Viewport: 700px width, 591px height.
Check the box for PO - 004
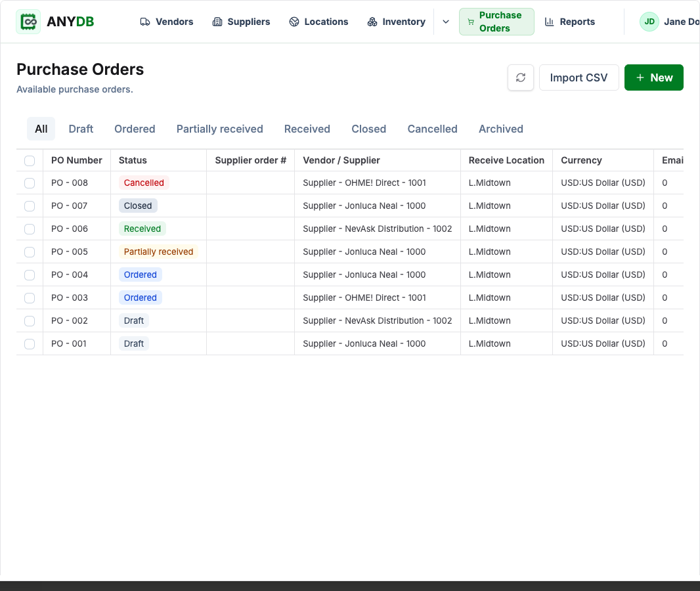pos(30,275)
